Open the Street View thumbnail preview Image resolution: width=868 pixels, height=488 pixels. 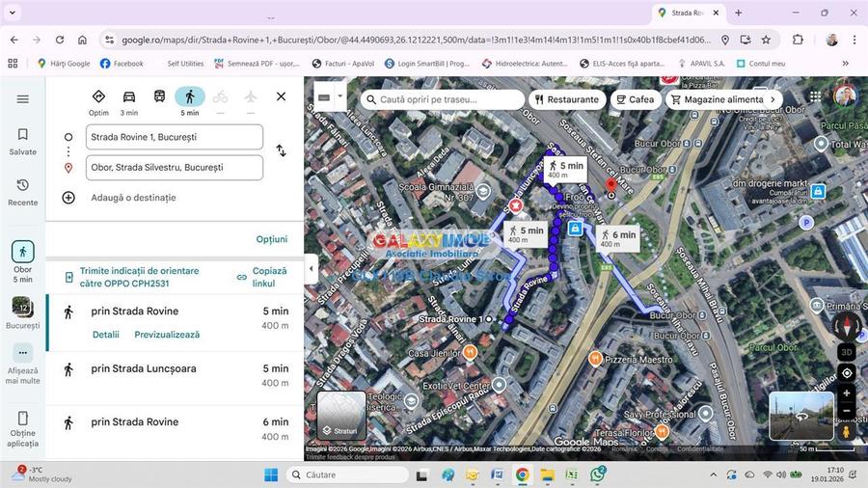point(801,416)
